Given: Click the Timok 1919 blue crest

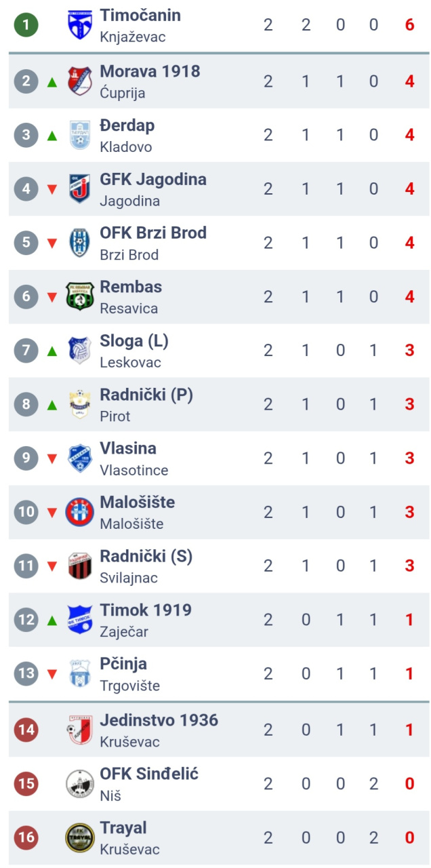Looking at the screenshot, I should tap(80, 620).
